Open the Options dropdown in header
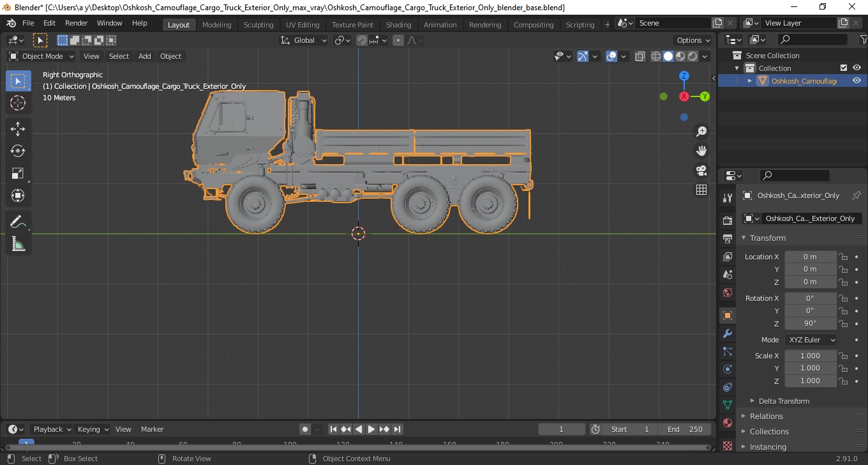868x465 pixels. [694, 40]
